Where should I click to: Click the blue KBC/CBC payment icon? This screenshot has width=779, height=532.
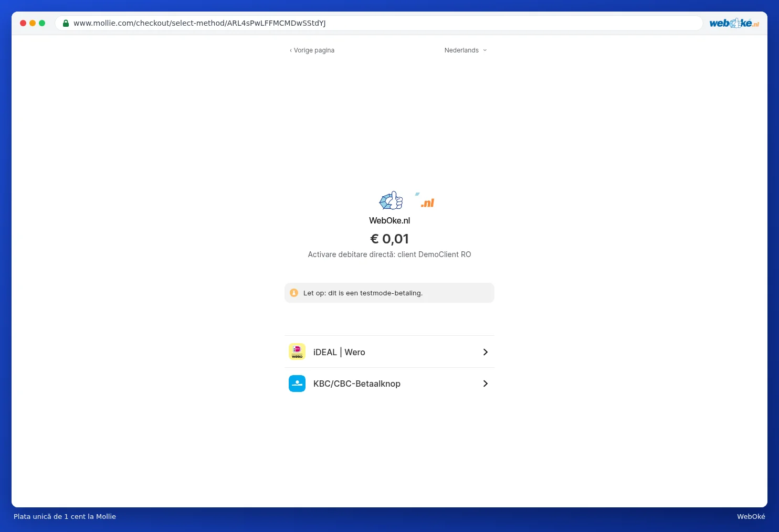297,384
